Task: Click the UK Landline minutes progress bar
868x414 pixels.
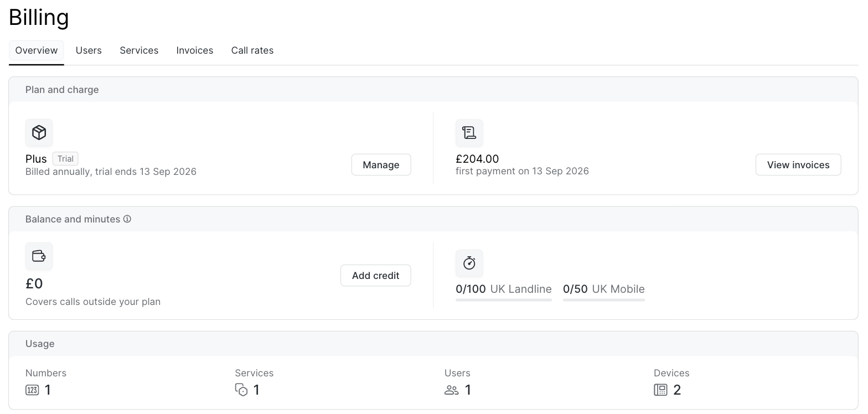Action: 504,300
